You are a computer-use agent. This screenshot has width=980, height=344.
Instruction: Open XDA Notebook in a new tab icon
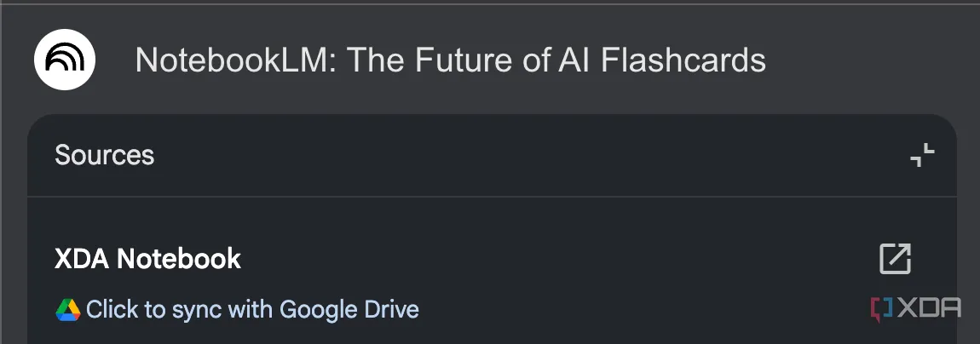click(x=895, y=259)
